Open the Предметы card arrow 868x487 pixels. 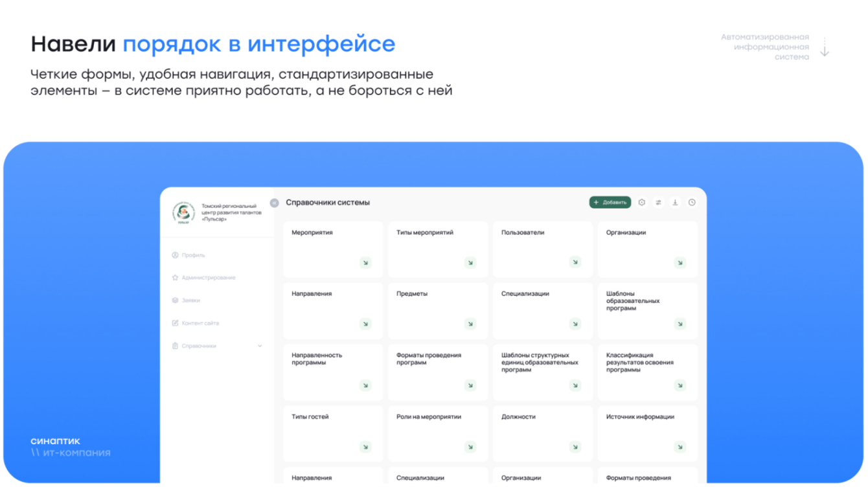click(x=470, y=324)
